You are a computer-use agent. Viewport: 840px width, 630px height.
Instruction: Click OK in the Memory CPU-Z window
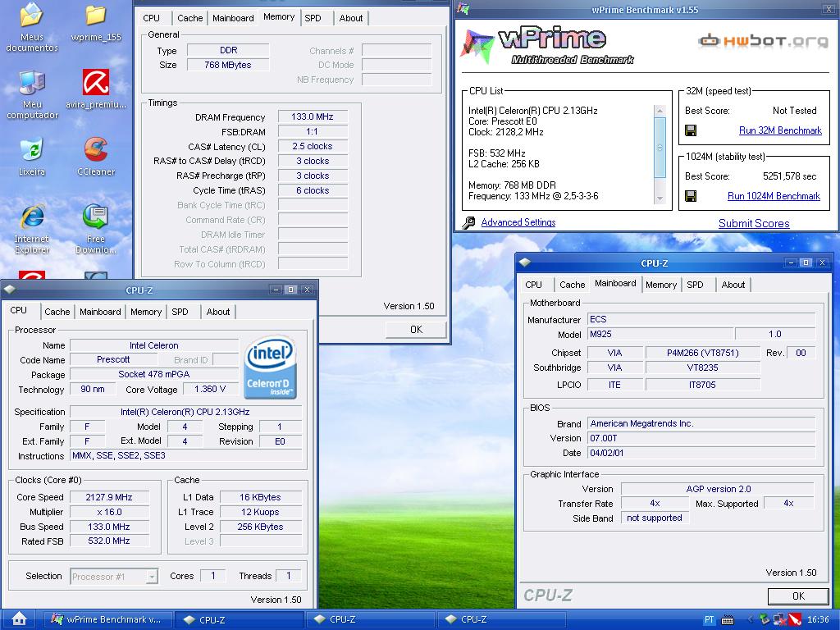click(x=416, y=330)
